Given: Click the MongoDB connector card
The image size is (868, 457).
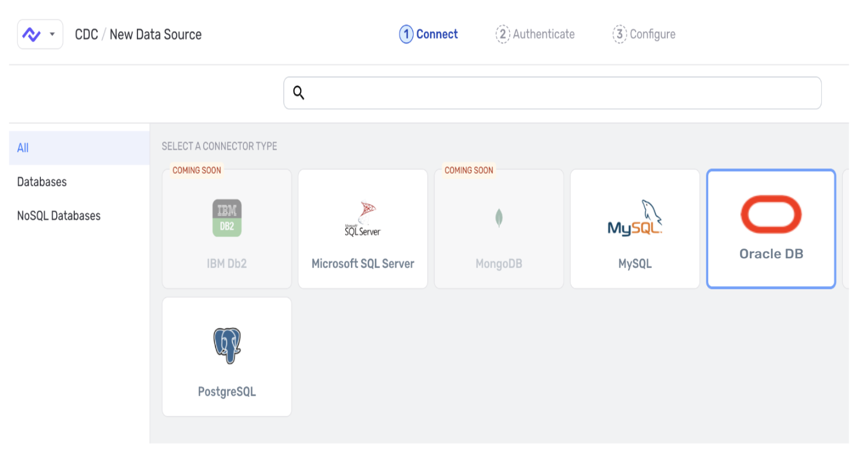Looking at the screenshot, I should 498,229.
